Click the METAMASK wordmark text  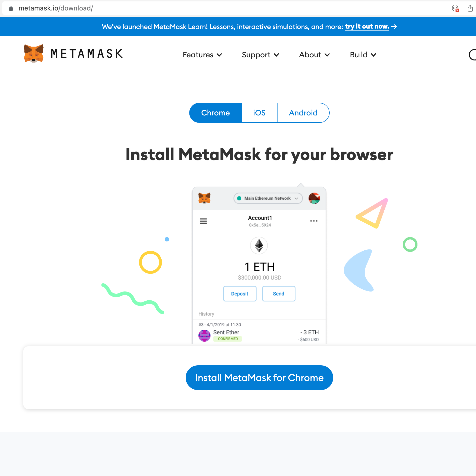(87, 54)
